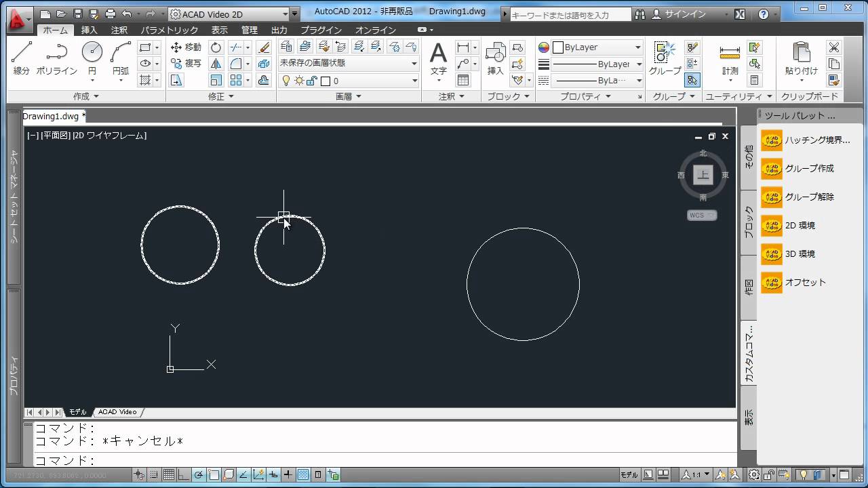Select the Rotate tool icon

tap(216, 47)
